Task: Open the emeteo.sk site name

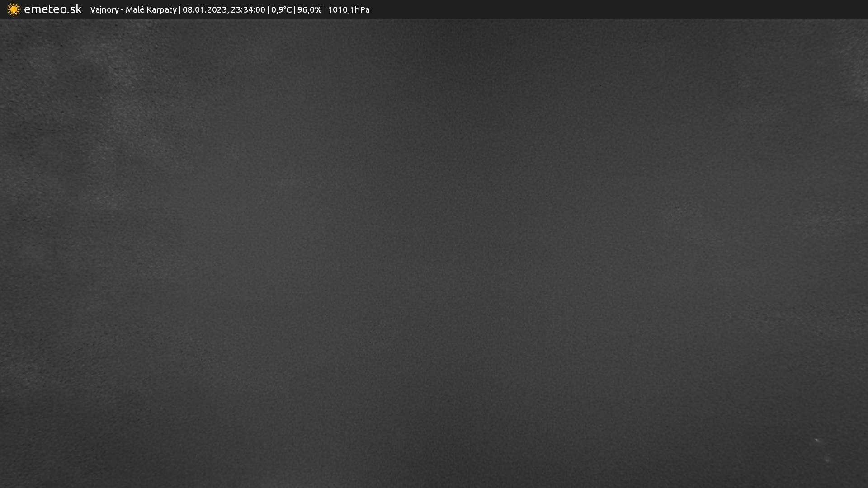Action: 52,9
